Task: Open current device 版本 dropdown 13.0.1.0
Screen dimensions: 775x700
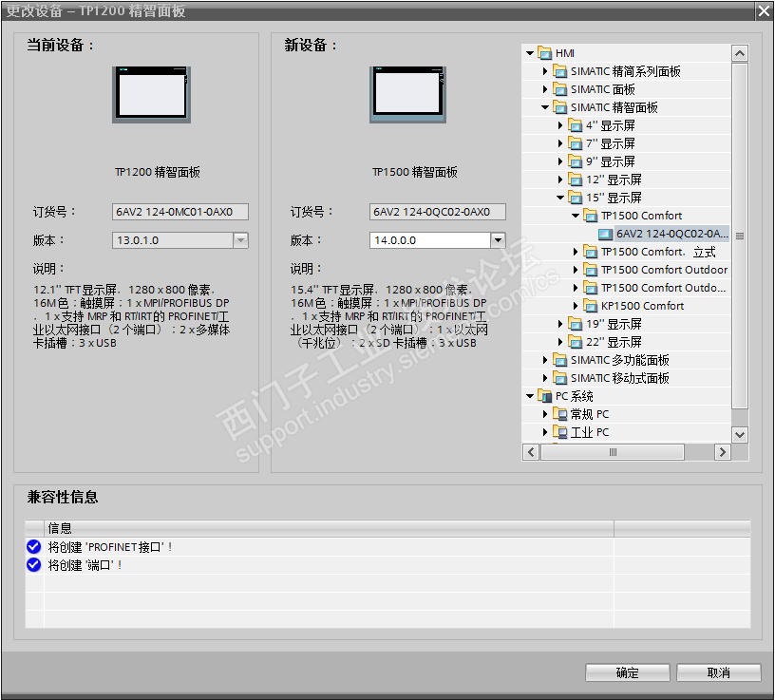Action: 240,240
